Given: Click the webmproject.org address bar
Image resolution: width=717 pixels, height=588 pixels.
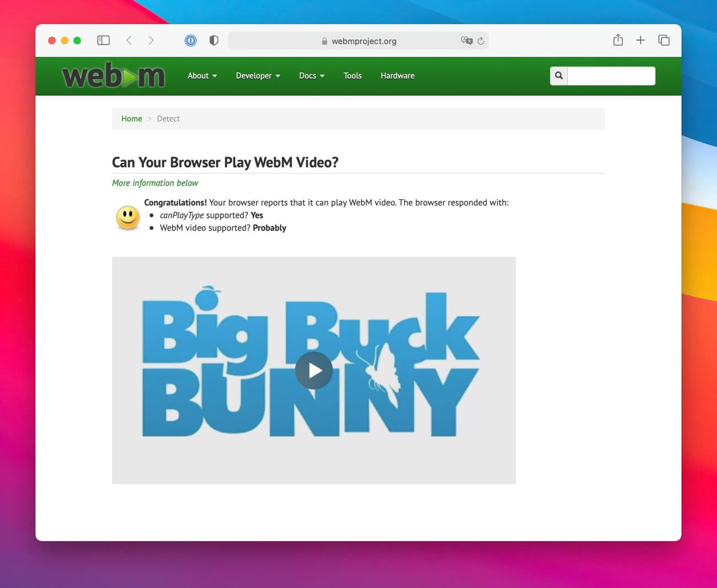Looking at the screenshot, I should (x=358, y=41).
